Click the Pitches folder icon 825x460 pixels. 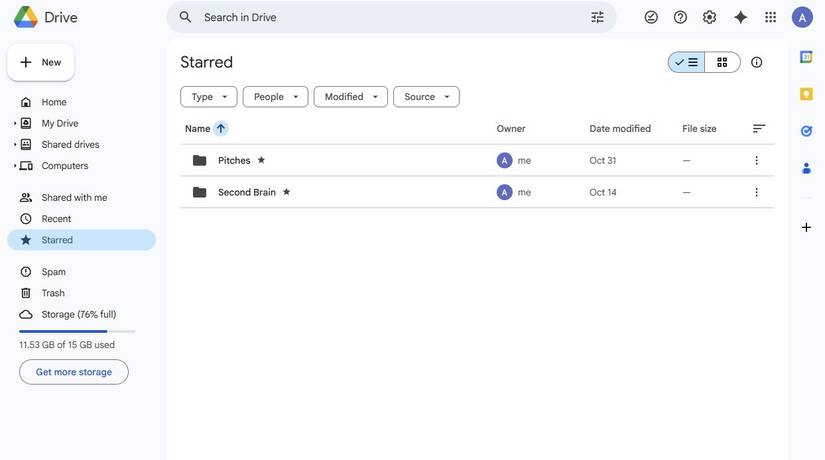pos(199,161)
